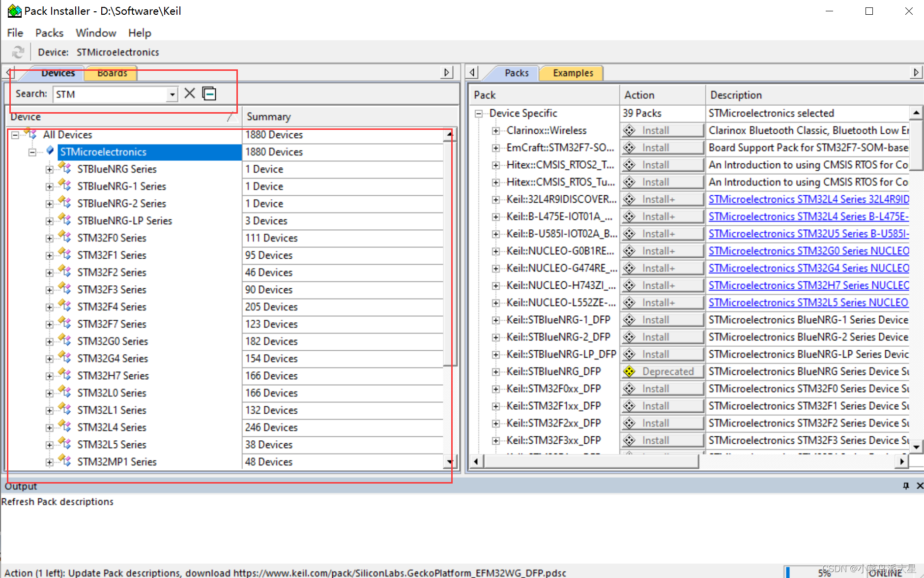Viewport: 924px width, 578px height.
Task: Click the install icon for Keil::STM32F3xx_DFP
Action: 630,440
